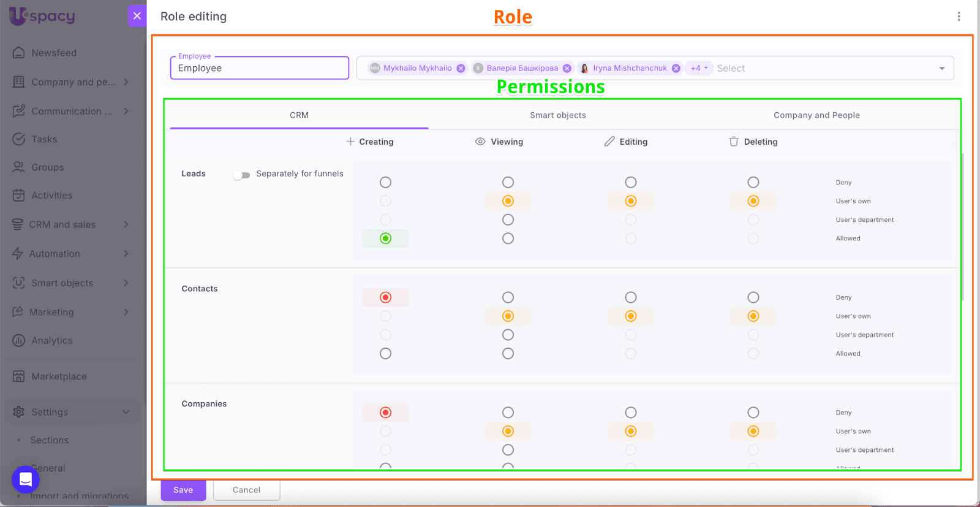Screen dimensions: 980x507
Task: Expand the CRM and sales sidebar section
Action: tap(126, 224)
